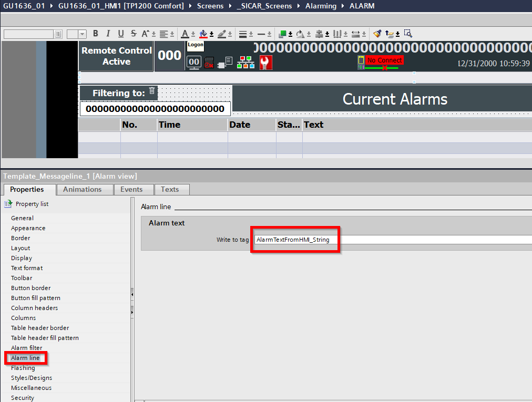Click the increase font size icon
Viewport: 532px width, 402px height.
pyautogui.click(x=145, y=34)
